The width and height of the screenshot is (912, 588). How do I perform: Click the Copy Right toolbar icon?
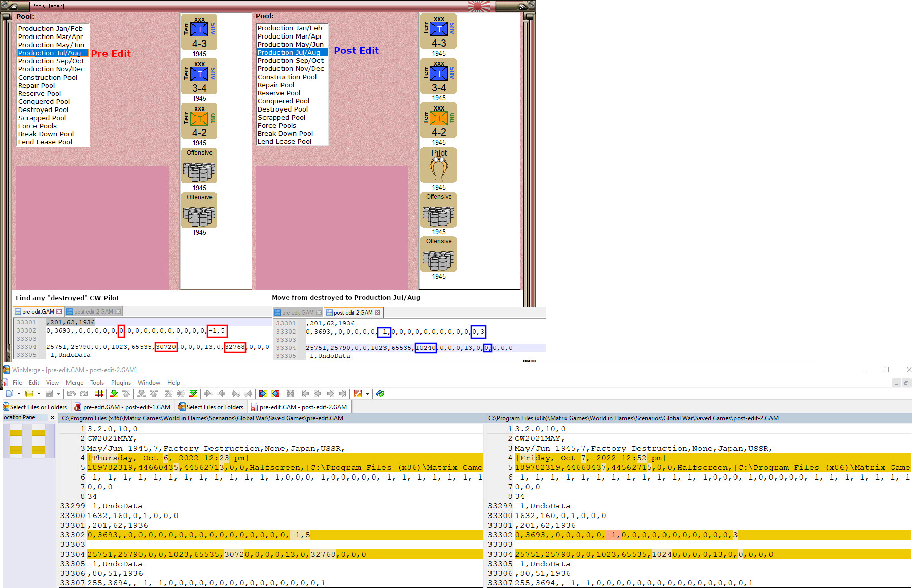tap(208, 393)
